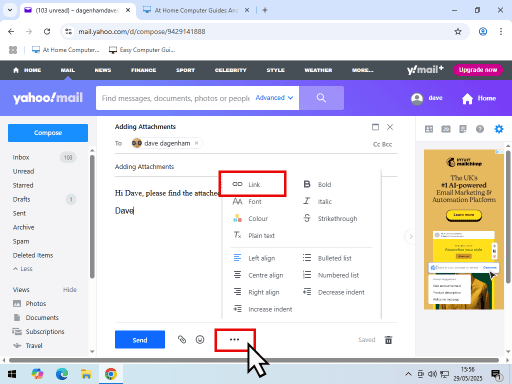
Task: Expand compose window to full size
Action: [375, 127]
